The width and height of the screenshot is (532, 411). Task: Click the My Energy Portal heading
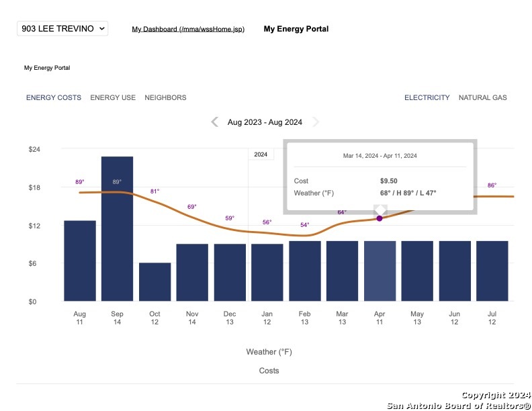[296, 29]
